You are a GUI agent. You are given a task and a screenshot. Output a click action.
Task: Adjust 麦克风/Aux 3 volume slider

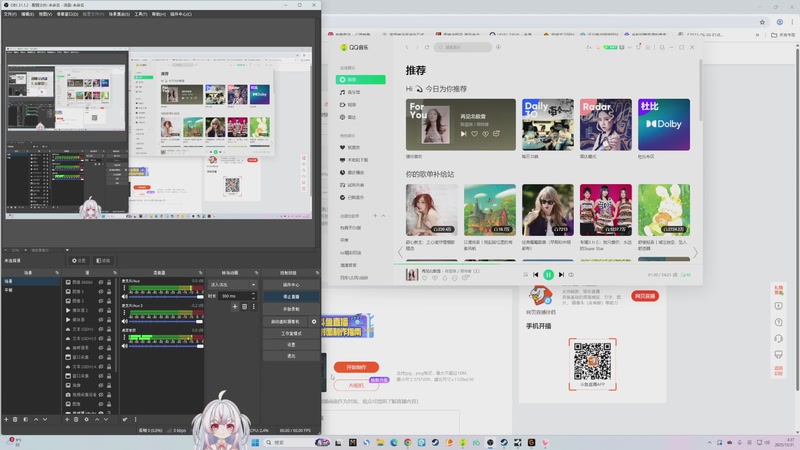pyautogui.click(x=166, y=321)
